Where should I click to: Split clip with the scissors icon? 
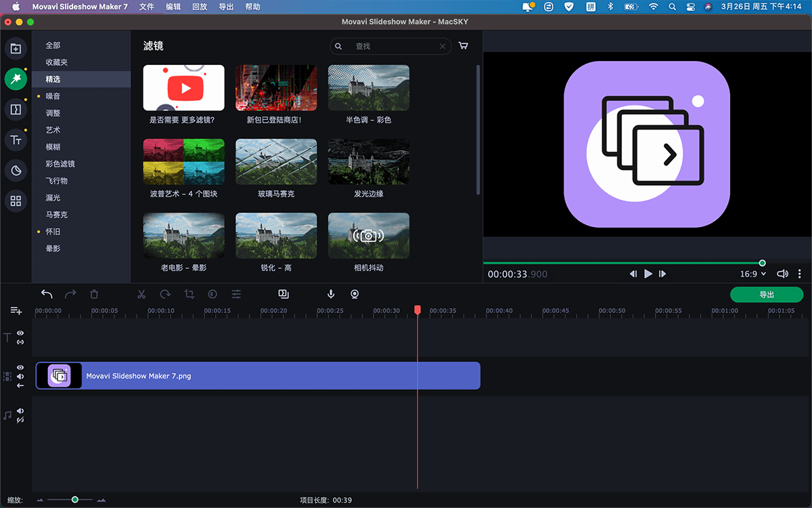[141, 294]
